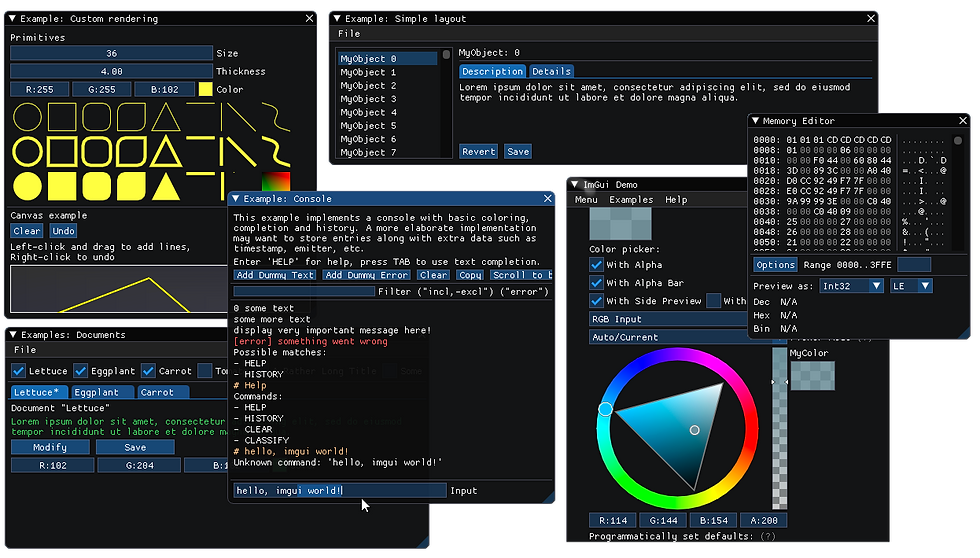Screen dimensions: 980x558
Task: Collapse the Simple layout window triangle
Action: point(338,19)
